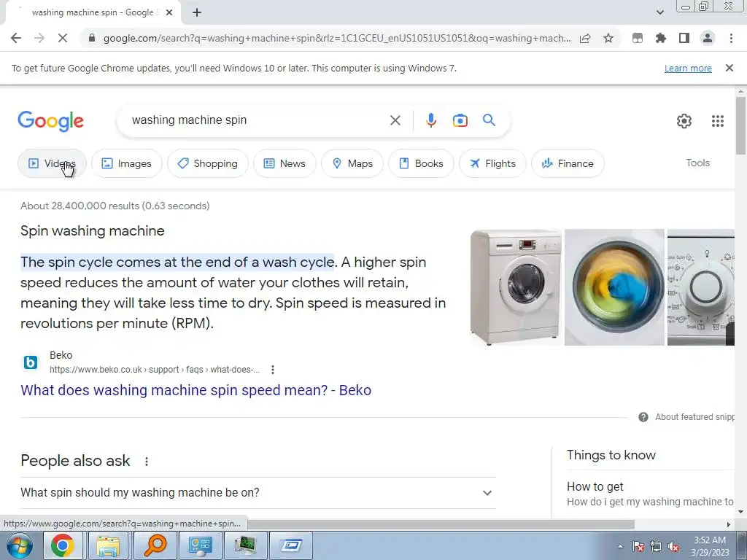Screen dimensions: 747x560
Task: Share this page icon in address bar
Action: [x=585, y=38]
